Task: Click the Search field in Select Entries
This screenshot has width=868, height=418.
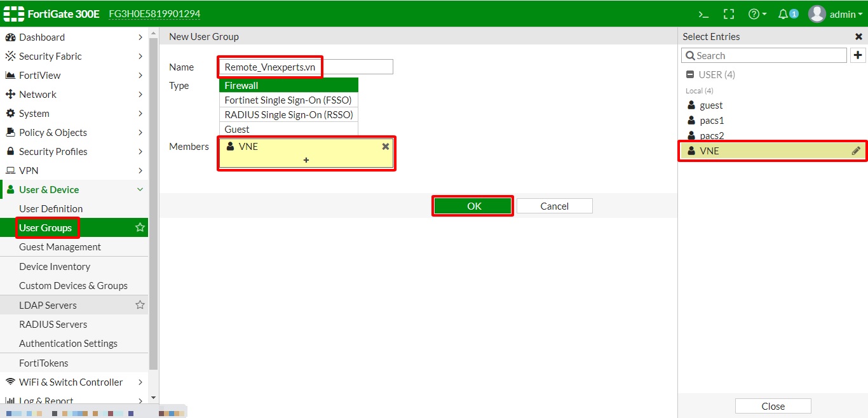Action: [763, 55]
